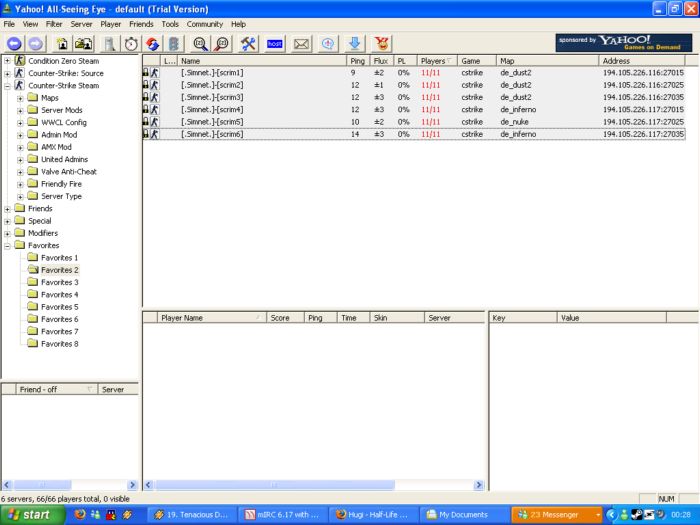Viewport: 700px width, 525px height.
Task: Open My Documents taskbar window
Action: coord(464,515)
